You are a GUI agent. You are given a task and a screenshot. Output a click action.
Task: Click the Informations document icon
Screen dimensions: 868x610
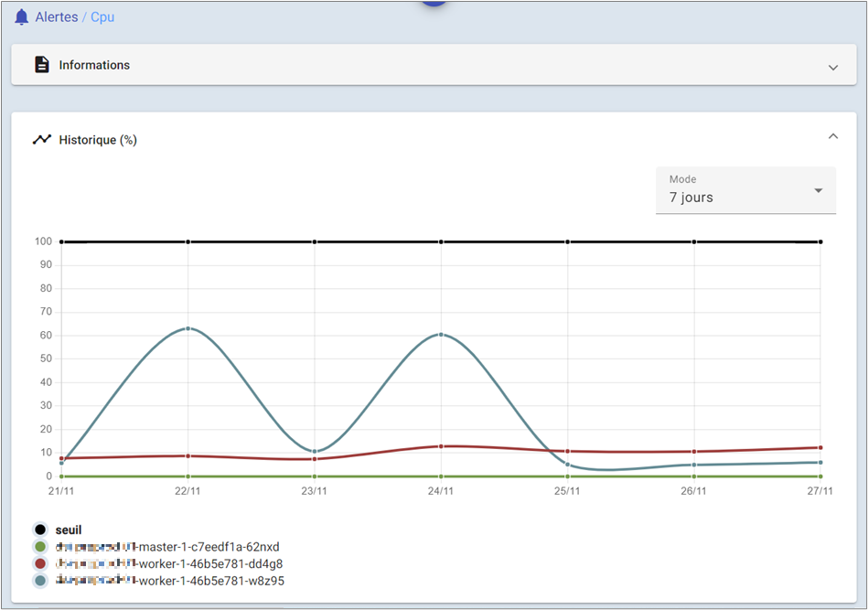pos(41,65)
